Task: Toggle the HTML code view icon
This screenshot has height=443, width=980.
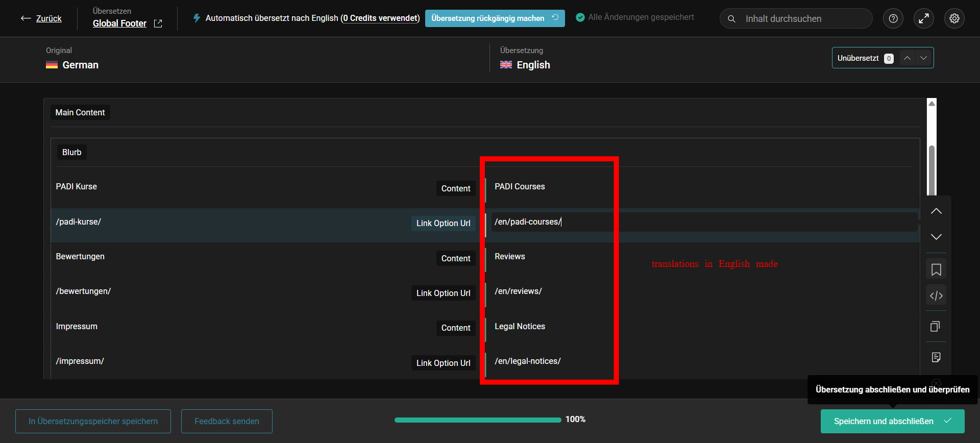Action: click(936, 296)
